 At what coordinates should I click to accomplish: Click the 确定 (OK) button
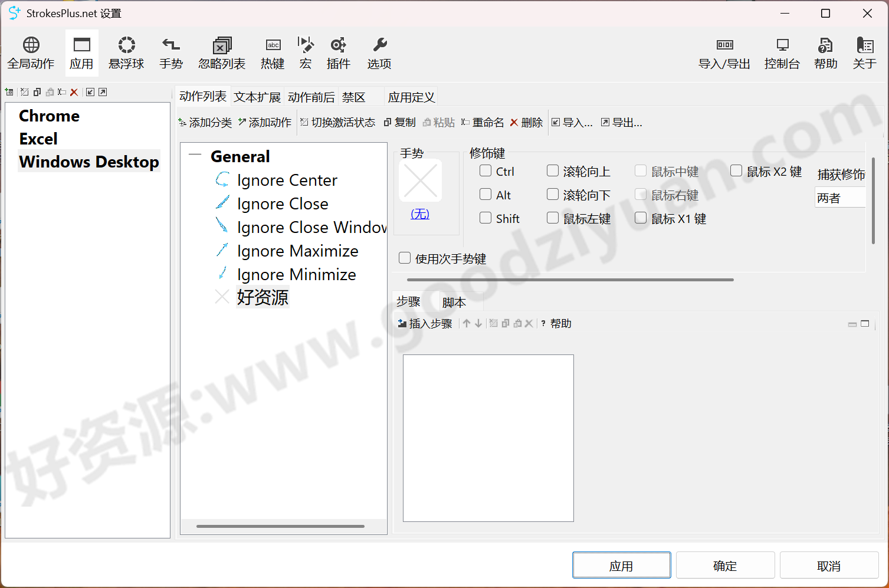tap(725, 565)
